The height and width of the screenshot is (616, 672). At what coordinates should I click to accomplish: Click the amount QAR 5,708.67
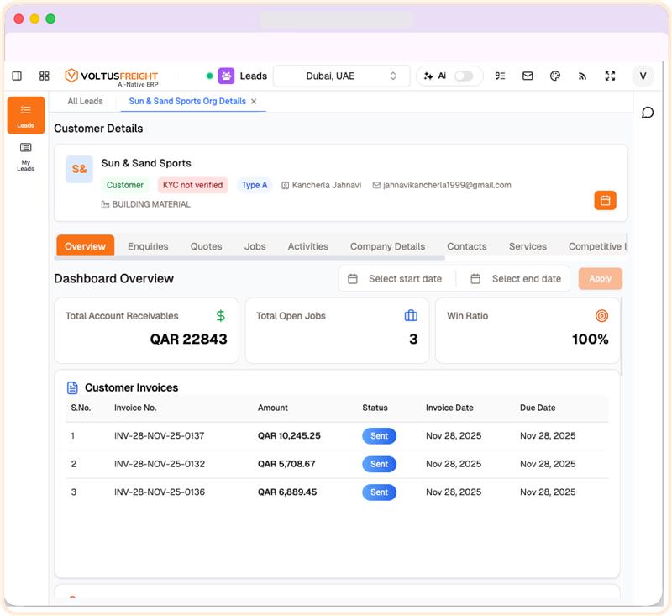coord(286,464)
